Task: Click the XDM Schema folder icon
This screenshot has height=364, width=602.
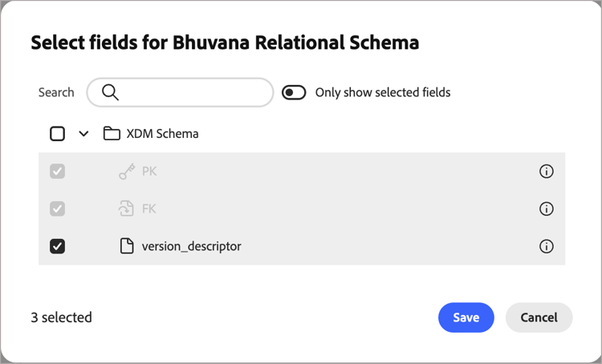Action: [112, 134]
